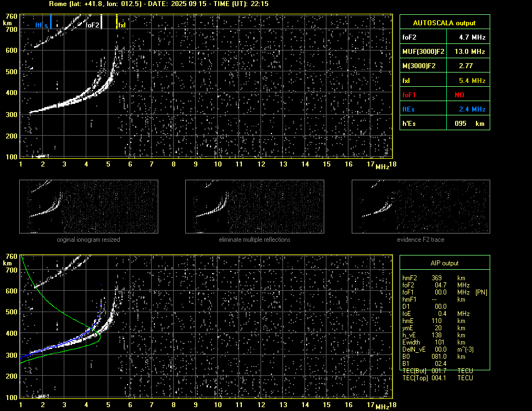Viewport: 532px width, 411px height.
Task: Click the h'Es value '095 km'
Action: [x=469, y=124]
